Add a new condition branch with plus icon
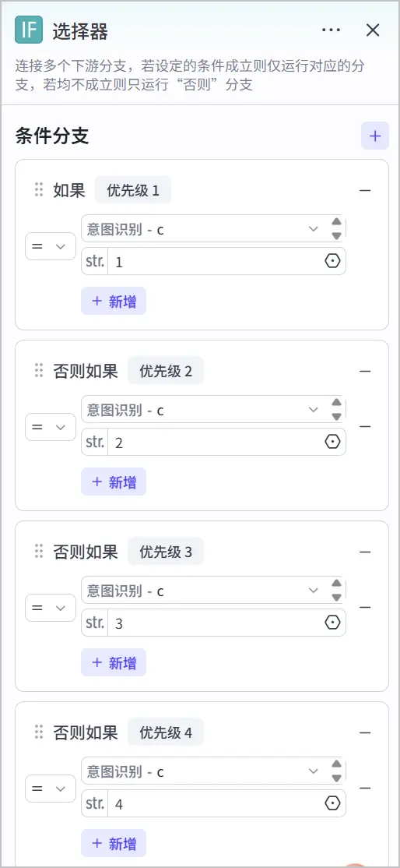 point(375,136)
